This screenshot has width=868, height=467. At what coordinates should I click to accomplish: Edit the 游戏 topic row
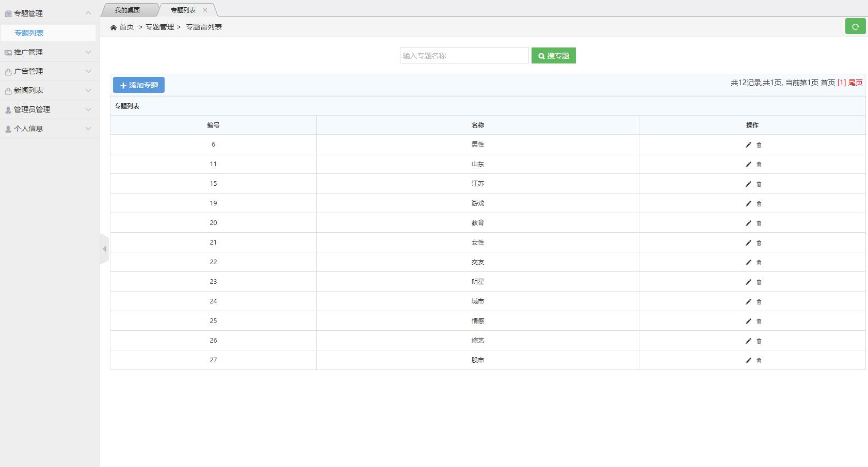(x=748, y=204)
